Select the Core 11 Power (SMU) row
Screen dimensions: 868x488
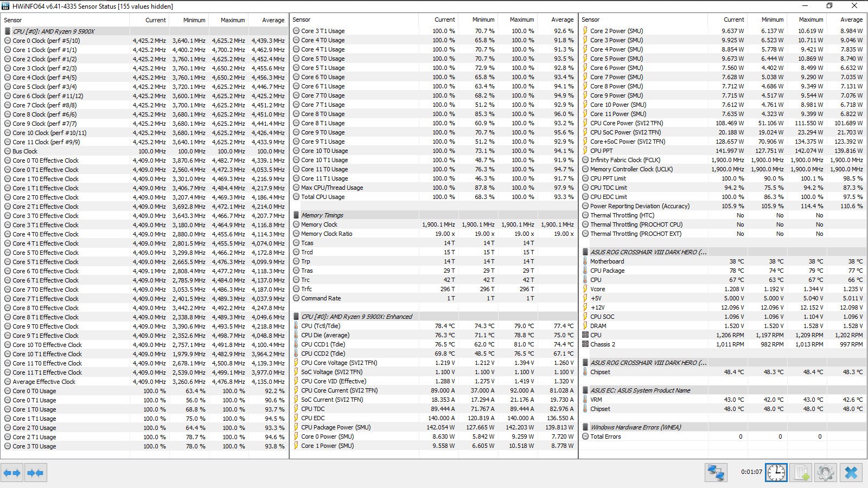coord(723,114)
